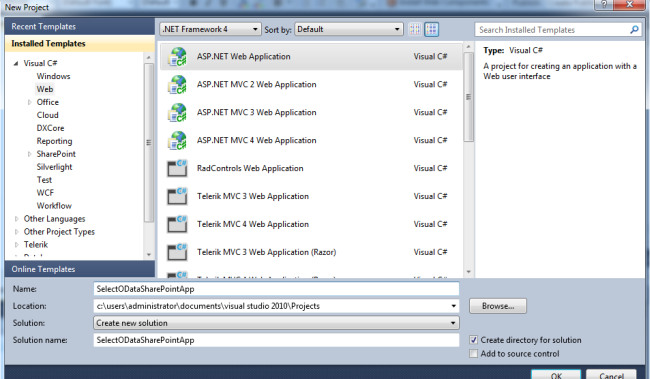Expand the SharePoint tree node
This screenshot has height=379, width=650.
tap(29, 154)
